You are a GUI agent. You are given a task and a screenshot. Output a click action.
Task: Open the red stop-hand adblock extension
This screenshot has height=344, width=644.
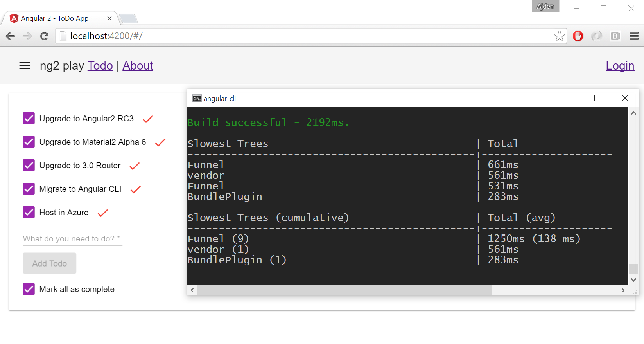[x=578, y=36]
